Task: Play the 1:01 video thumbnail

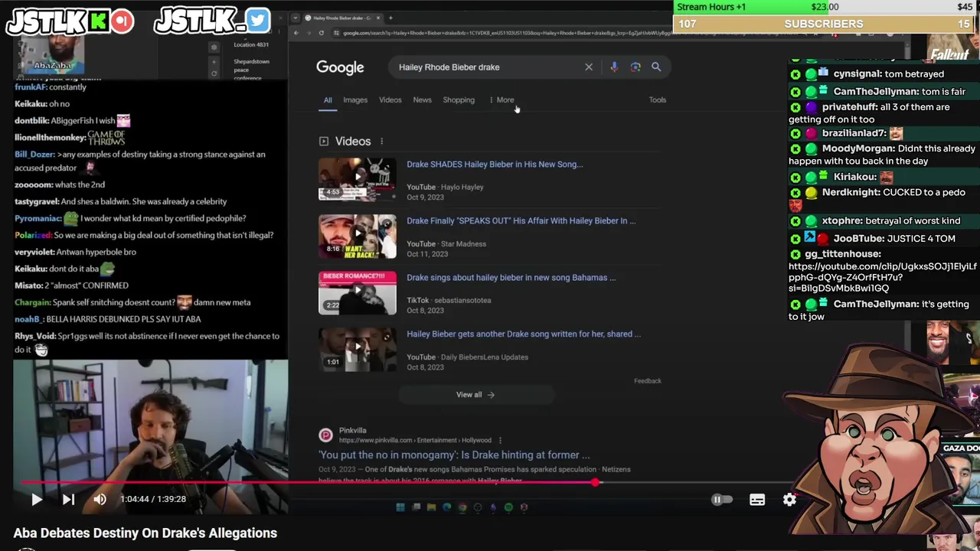Action: pyautogui.click(x=358, y=349)
